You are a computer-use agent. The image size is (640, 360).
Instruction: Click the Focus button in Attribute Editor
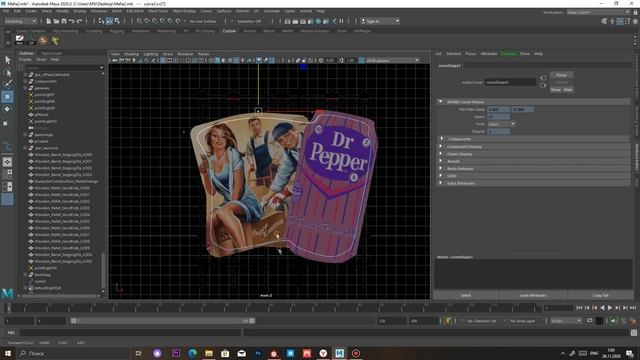[561, 75]
